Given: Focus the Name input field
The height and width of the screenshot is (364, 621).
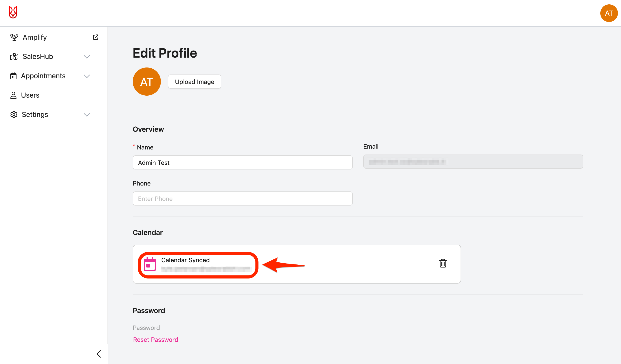Looking at the screenshot, I should 243,162.
